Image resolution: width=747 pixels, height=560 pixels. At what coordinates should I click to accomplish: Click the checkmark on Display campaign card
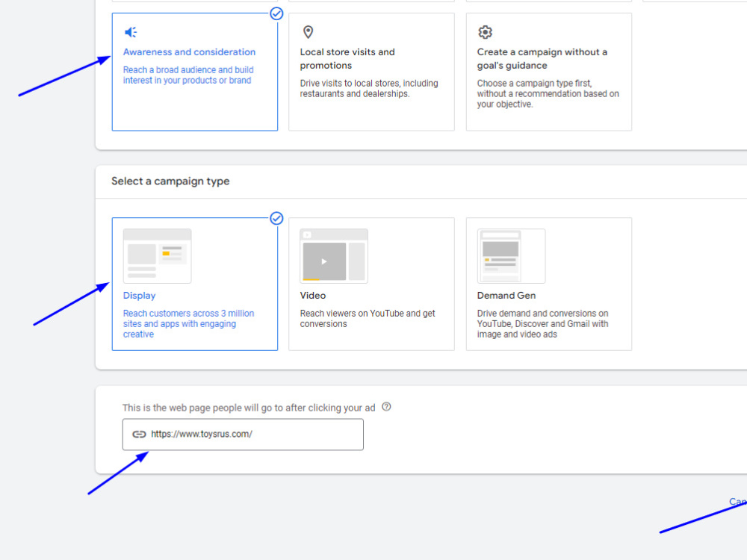276,218
